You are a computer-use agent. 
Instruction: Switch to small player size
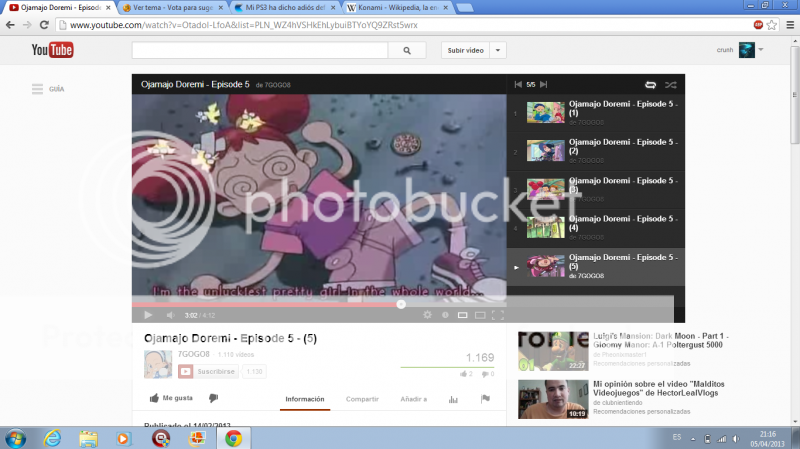click(462, 315)
